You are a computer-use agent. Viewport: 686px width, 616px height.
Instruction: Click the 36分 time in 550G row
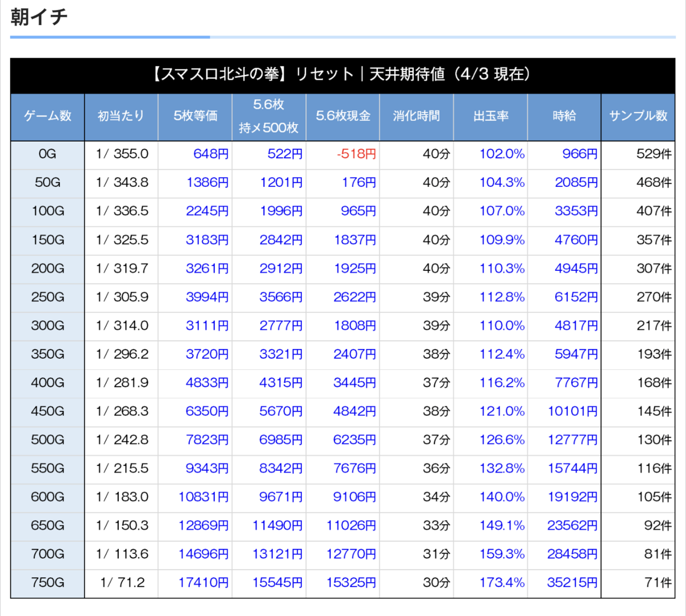[x=436, y=469]
